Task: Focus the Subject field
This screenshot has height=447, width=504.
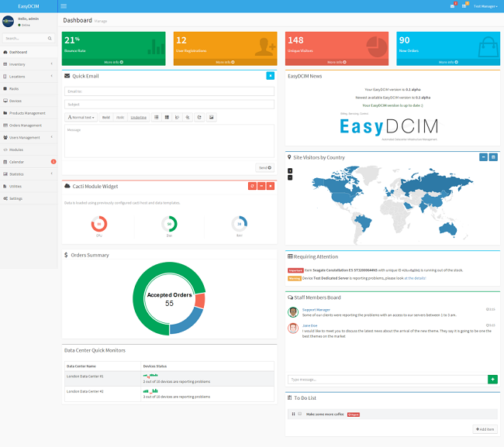Action: [x=169, y=105]
